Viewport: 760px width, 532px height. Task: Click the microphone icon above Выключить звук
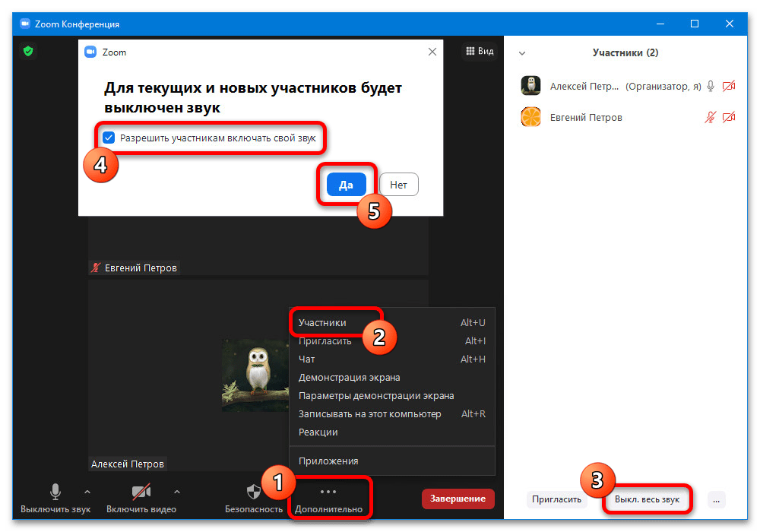[x=55, y=492]
